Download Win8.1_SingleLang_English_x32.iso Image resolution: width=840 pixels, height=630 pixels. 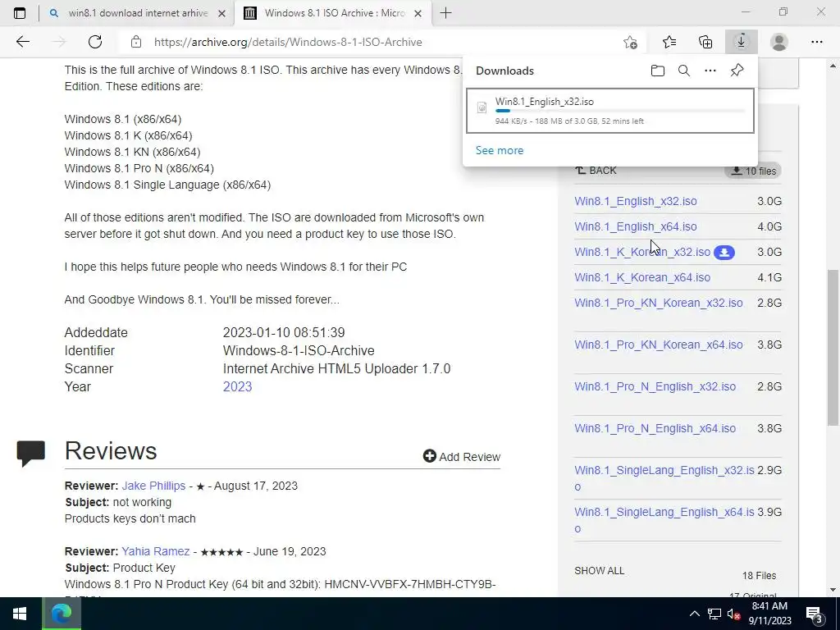[x=664, y=478]
